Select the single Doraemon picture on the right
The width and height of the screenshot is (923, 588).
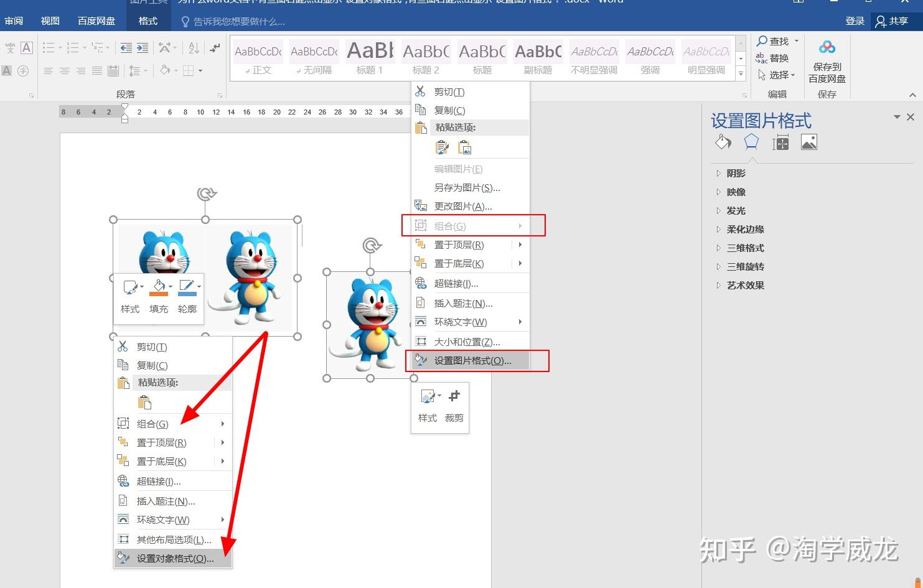pyautogui.click(x=371, y=325)
